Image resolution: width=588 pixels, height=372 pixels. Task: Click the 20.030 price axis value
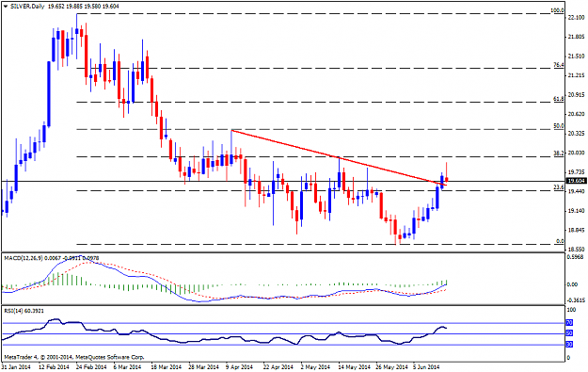(577, 153)
